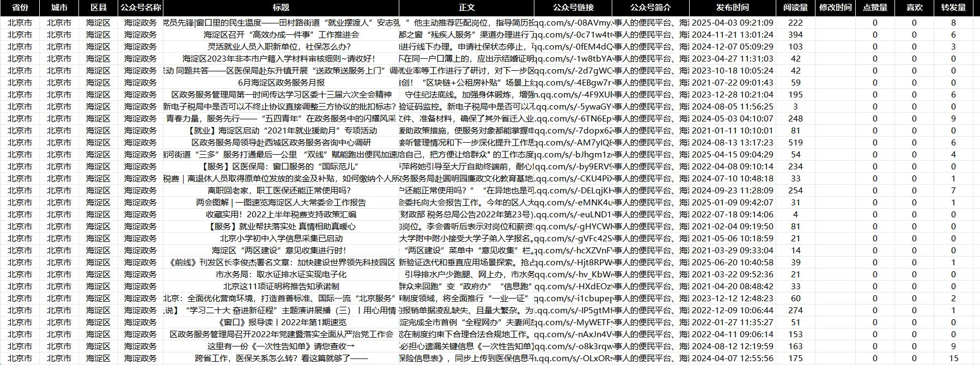The width and height of the screenshot is (980, 365).
Task: Click publish time 2022-12-09 10:06:44
Action: point(733,310)
